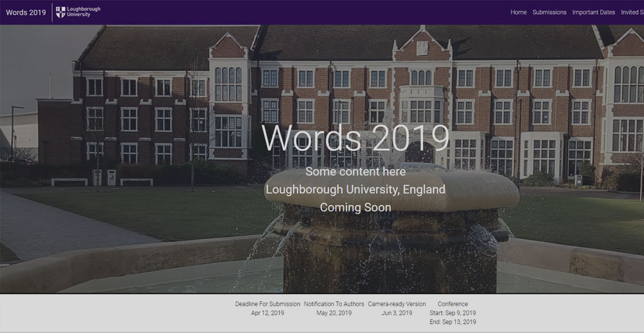Screen dimensions: 644x333
Task: Click the Words 2019 brand title in navbar
Action: click(26, 12)
